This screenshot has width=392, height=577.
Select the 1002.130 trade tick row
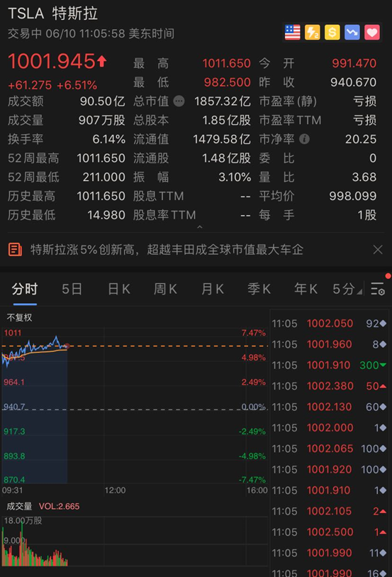point(329,407)
